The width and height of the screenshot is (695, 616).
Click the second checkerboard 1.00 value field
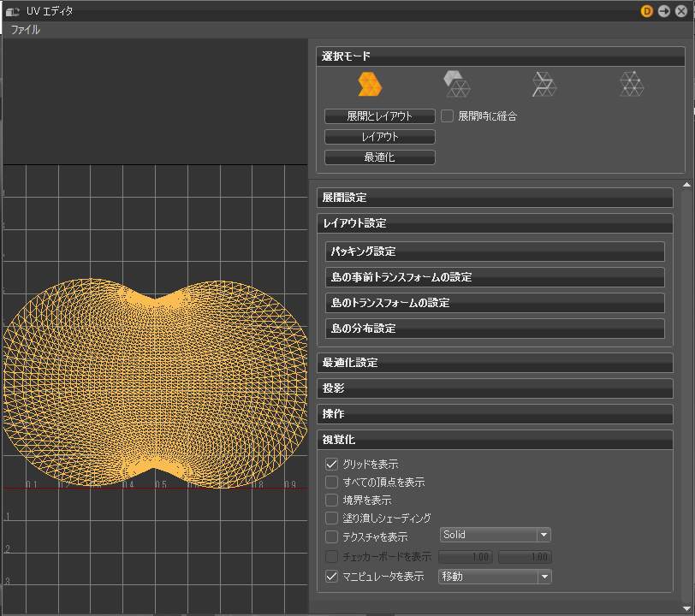525,557
